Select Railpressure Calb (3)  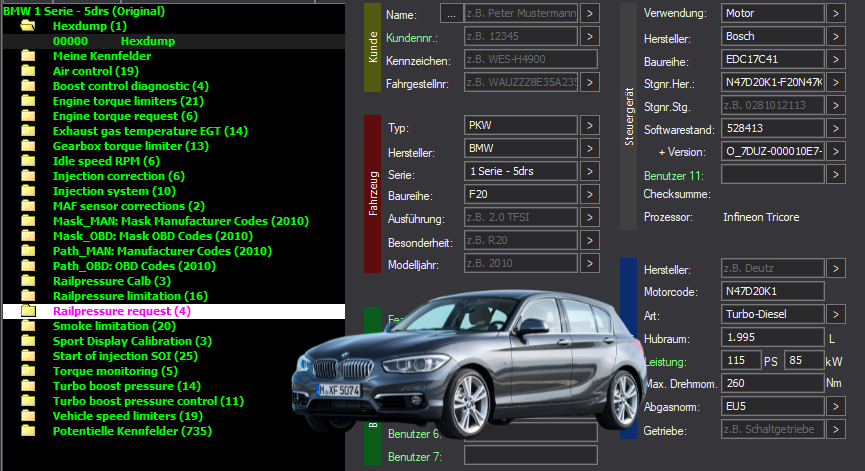pos(112,281)
